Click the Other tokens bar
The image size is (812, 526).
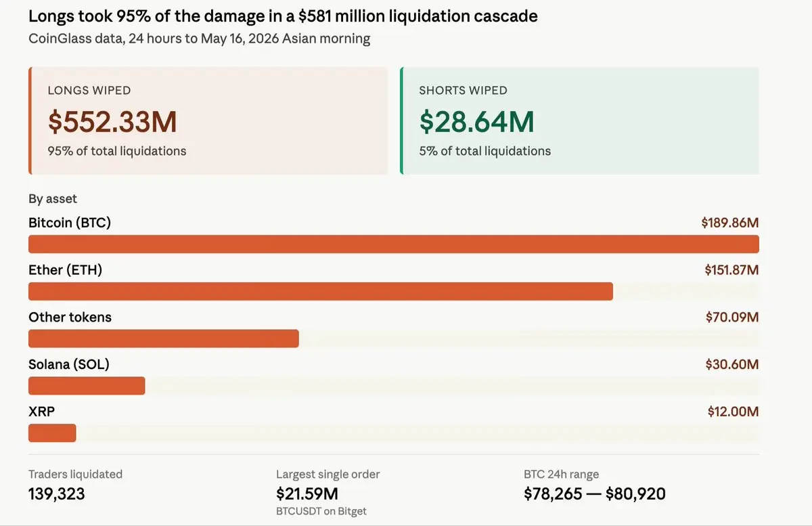[164, 338]
